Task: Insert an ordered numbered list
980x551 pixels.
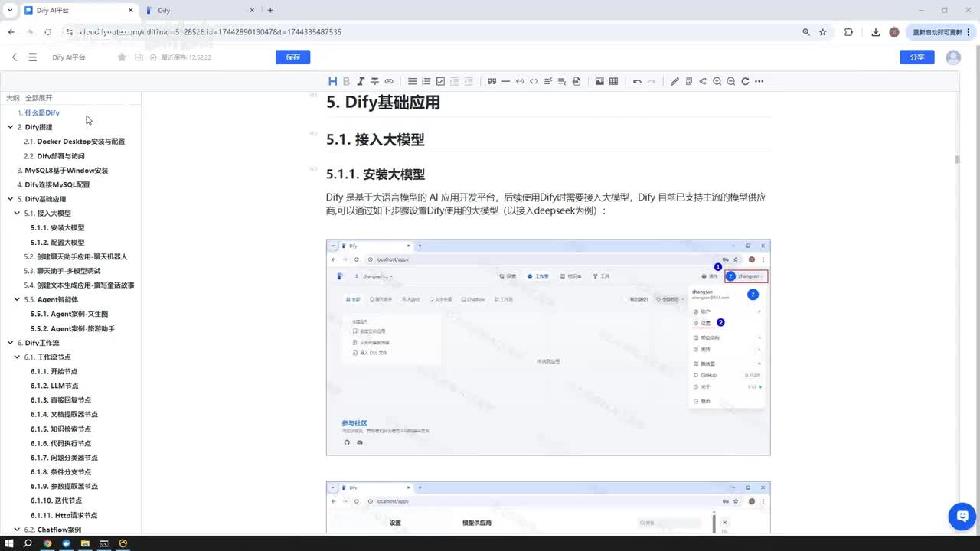Action: tap(426, 81)
